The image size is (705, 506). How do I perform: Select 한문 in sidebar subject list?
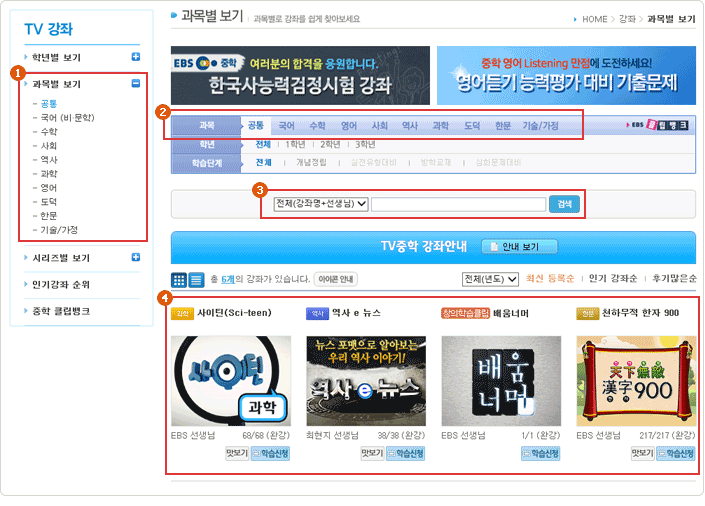(49, 216)
